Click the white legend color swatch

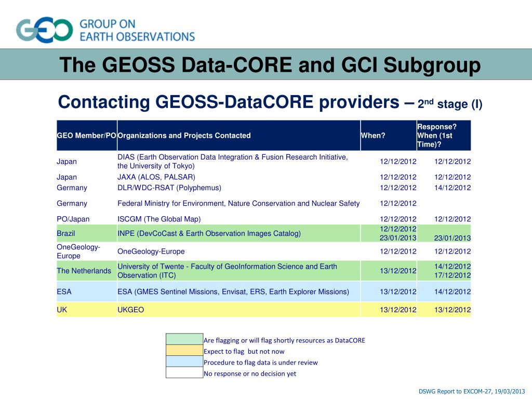[184, 373]
